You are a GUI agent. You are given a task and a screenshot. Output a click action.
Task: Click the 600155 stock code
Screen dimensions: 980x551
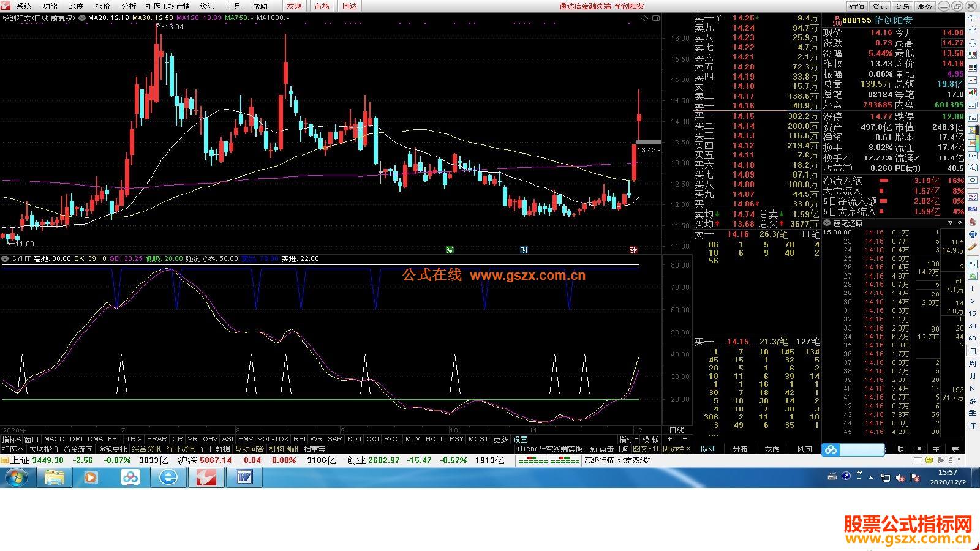pos(857,20)
